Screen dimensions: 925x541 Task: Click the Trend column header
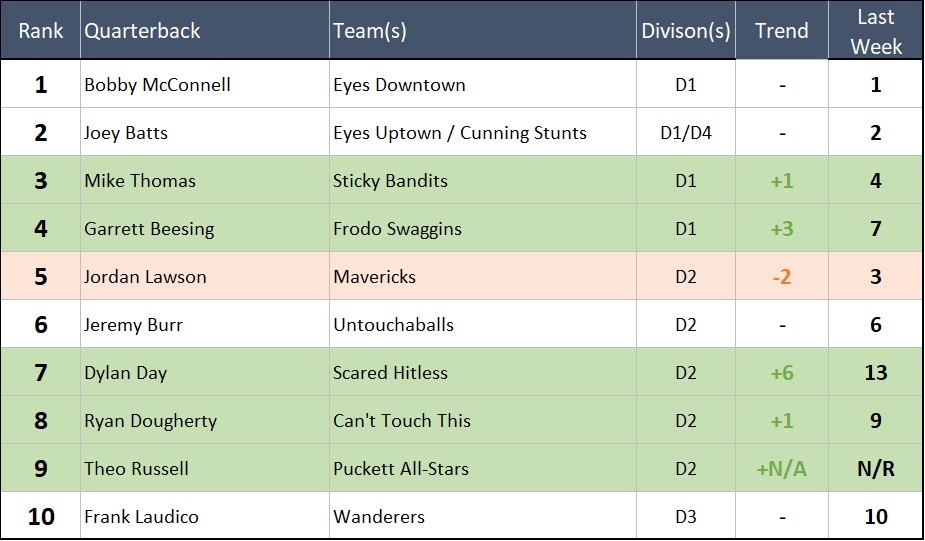coord(781,31)
